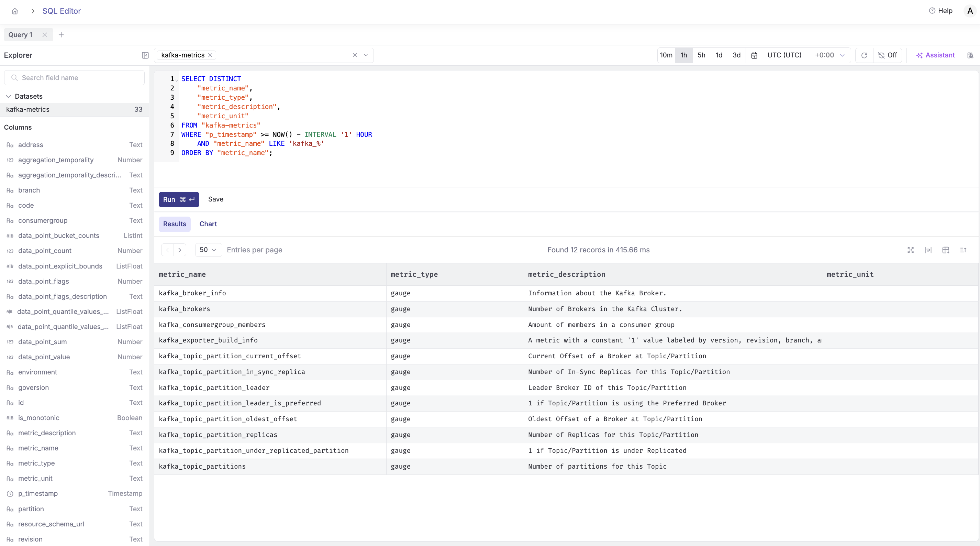Switch to the Chart tab
980x546 pixels.
click(x=208, y=224)
